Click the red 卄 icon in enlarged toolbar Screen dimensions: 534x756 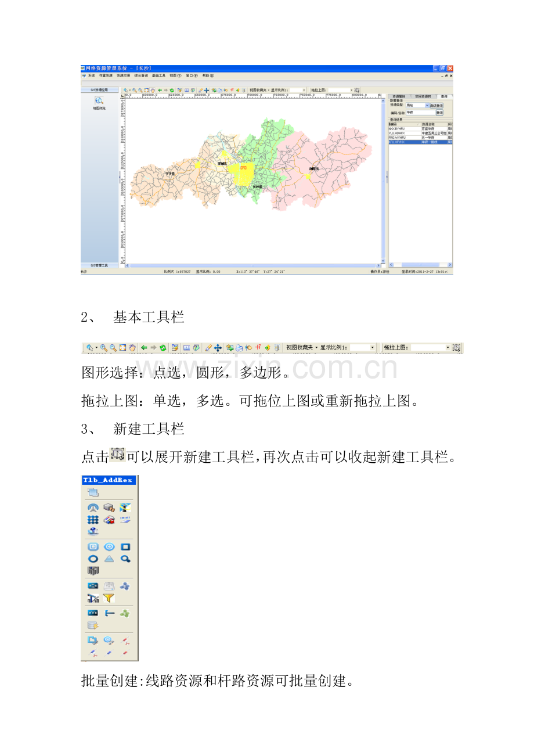pos(258,348)
